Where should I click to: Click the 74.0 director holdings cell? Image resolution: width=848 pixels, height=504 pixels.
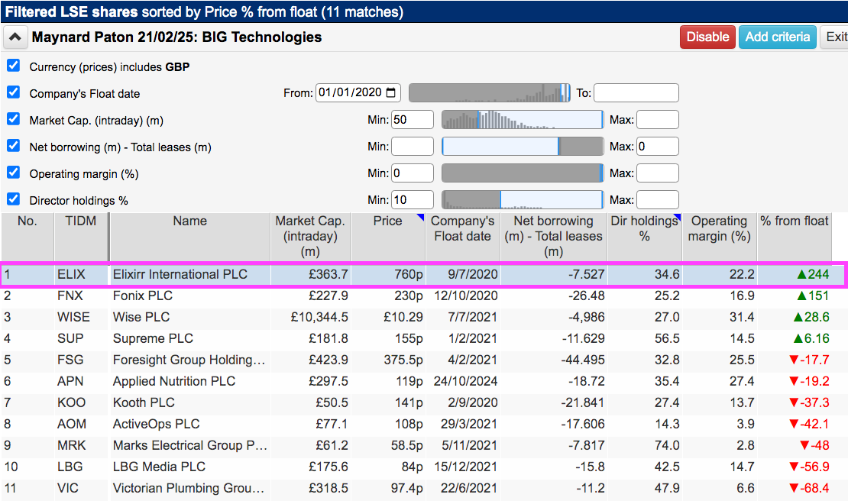[667, 446]
